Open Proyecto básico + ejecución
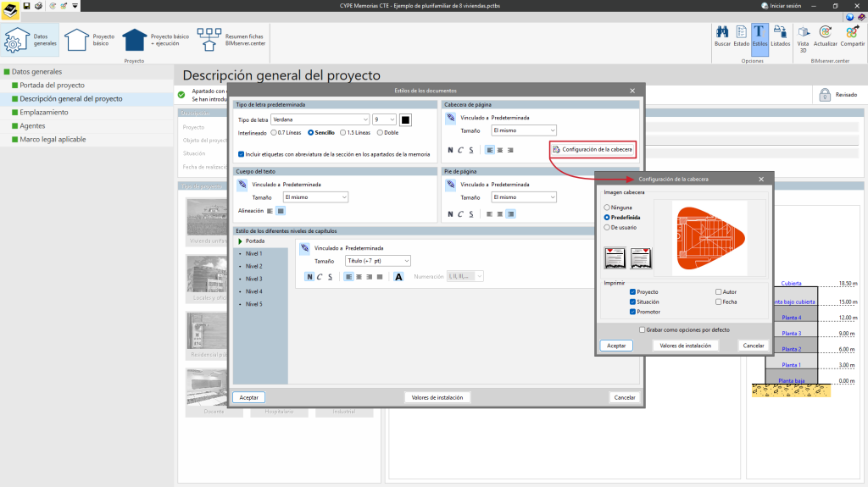The height and width of the screenshot is (487, 868). [156, 40]
